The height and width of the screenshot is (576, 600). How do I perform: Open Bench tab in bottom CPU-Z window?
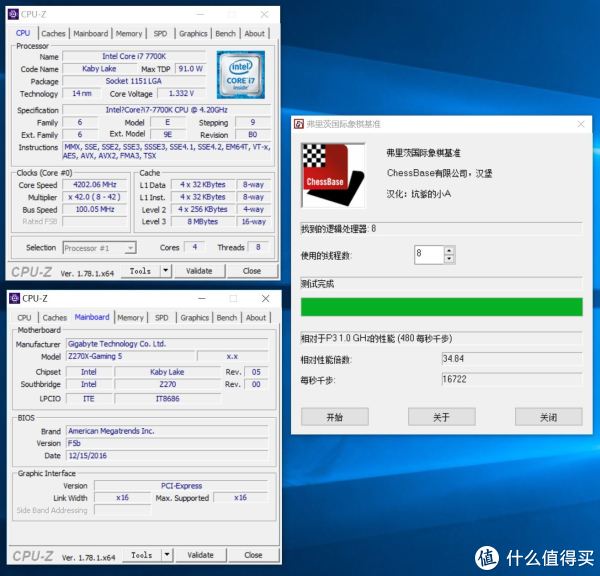[227, 318]
